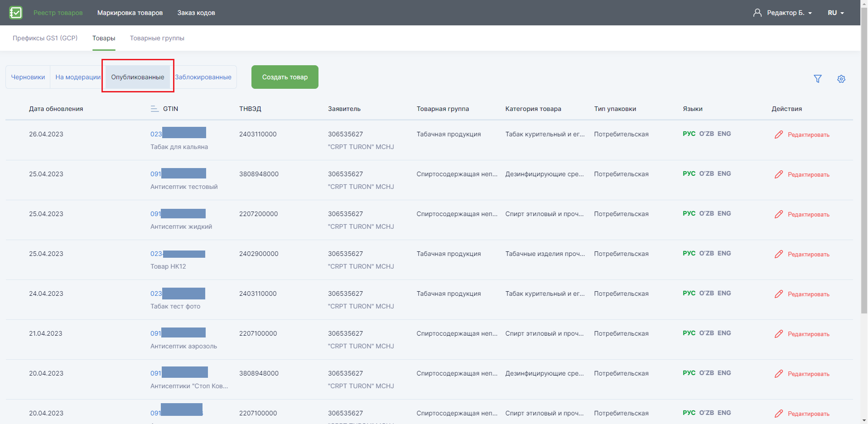Switch to На модерации status filter
This screenshot has width=868, height=424.
click(78, 77)
